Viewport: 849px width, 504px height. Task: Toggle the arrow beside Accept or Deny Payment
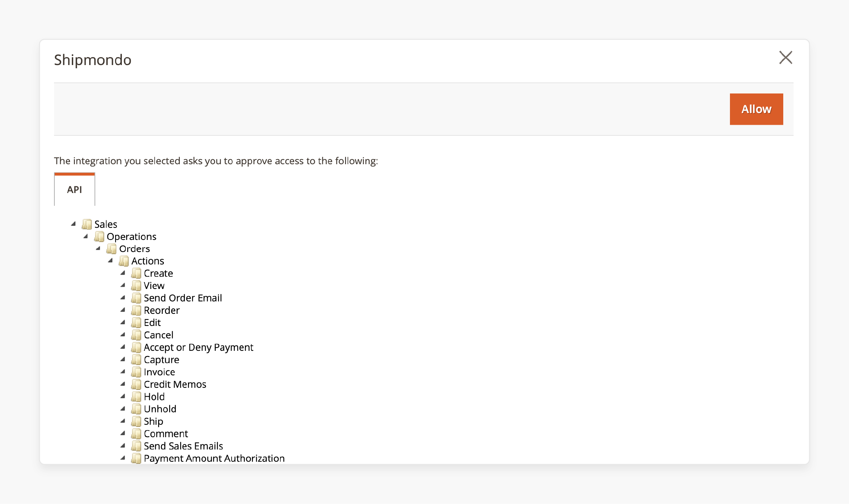point(123,347)
